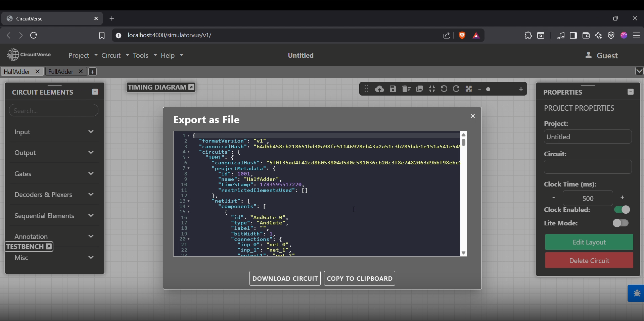This screenshot has width=644, height=321.
Task: Click the save offline floppy disk icon
Action: click(x=393, y=89)
